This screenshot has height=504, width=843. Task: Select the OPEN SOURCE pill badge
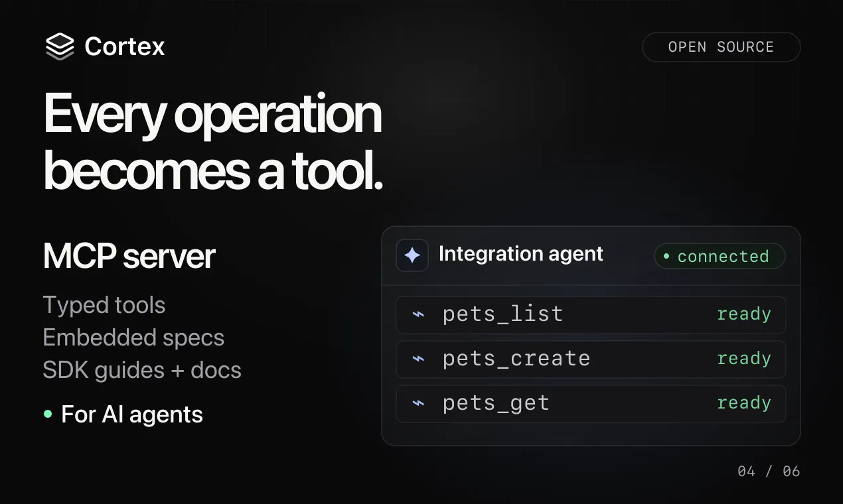(721, 47)
